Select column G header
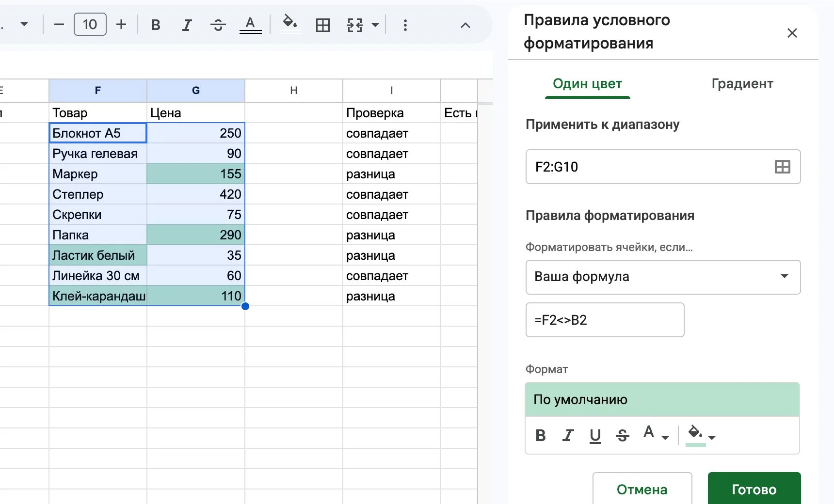Image resolution: width=834 pixels, height=504 pixels. click(196, 90)
